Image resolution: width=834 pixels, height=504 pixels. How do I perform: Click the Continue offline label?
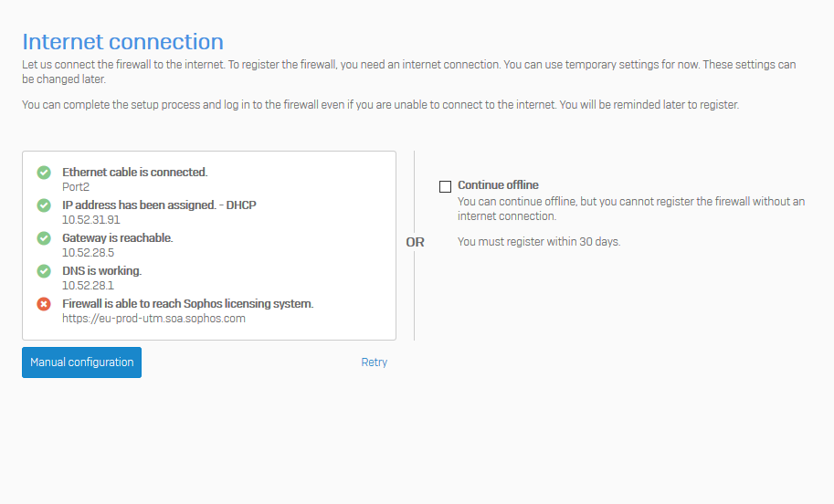(x=498, y=185)
